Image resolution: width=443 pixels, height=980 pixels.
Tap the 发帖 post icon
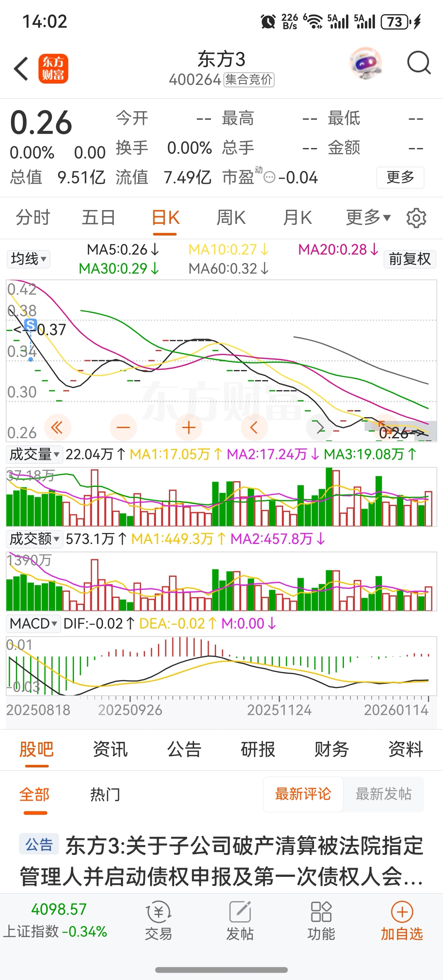240,920
